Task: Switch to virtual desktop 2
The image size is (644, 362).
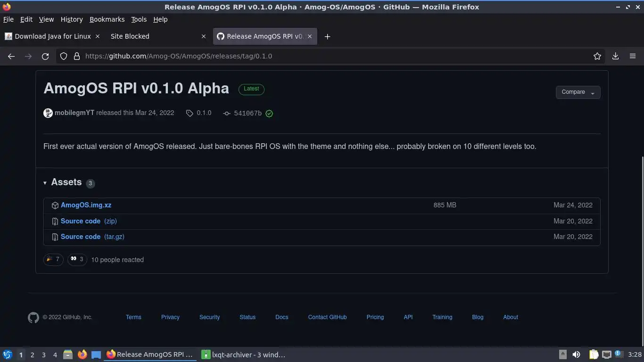Action: tap(32, 354)
